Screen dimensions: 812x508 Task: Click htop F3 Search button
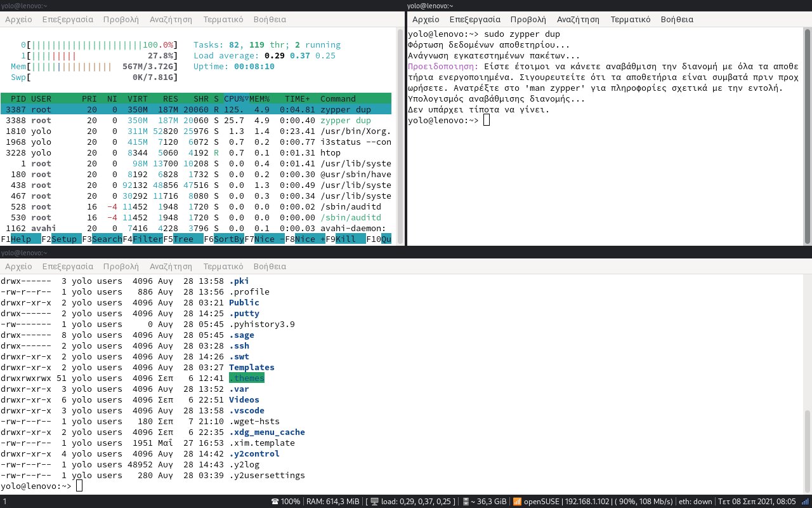click(x=101, y=239)
